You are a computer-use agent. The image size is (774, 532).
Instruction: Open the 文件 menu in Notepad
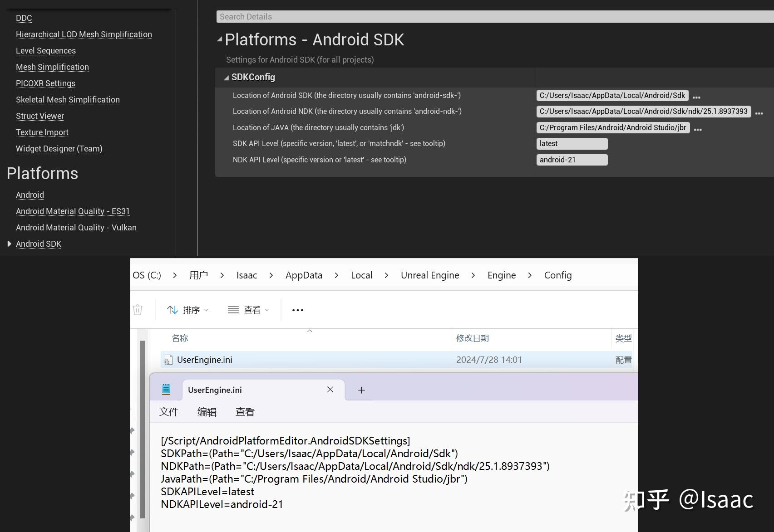tap(168, 411)
